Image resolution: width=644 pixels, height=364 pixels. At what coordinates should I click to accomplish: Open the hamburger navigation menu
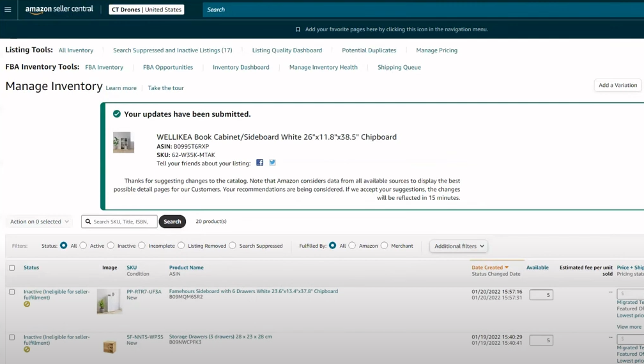[x=8, y=10]
